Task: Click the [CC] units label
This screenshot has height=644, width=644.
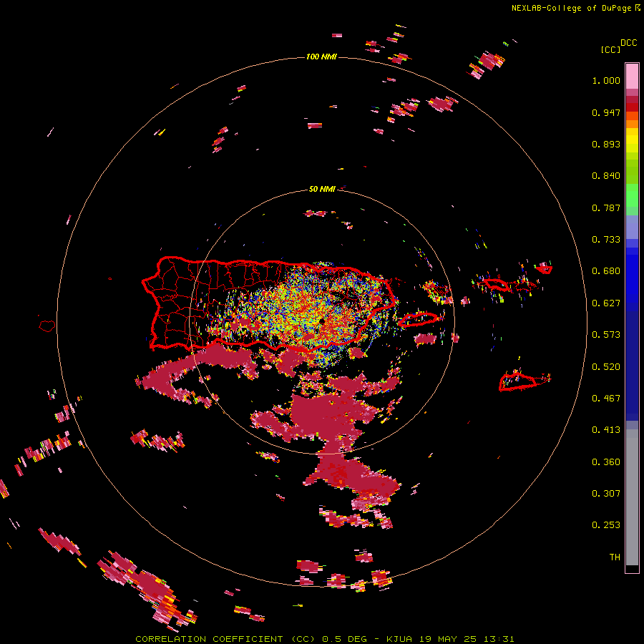Action: click(611, 49)
